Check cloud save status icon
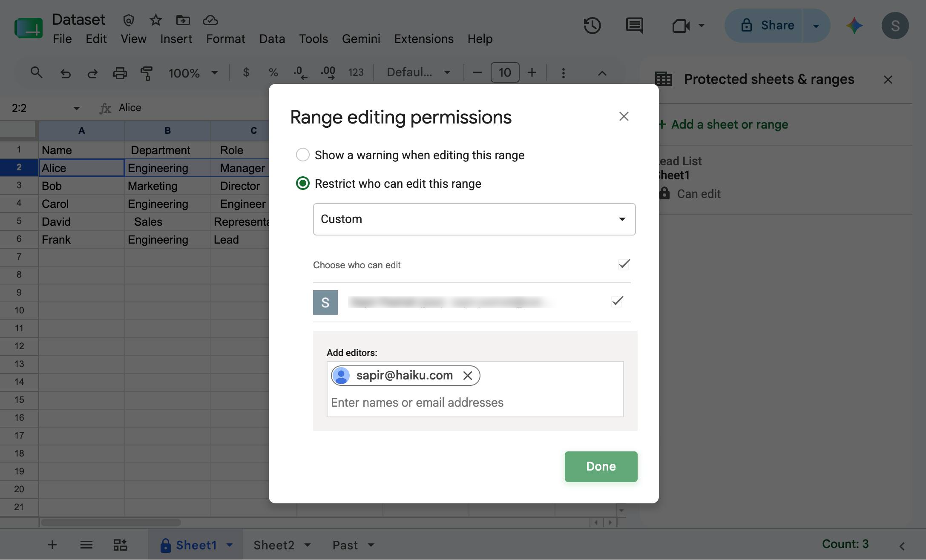926x560 pixels. pos(210,20)
